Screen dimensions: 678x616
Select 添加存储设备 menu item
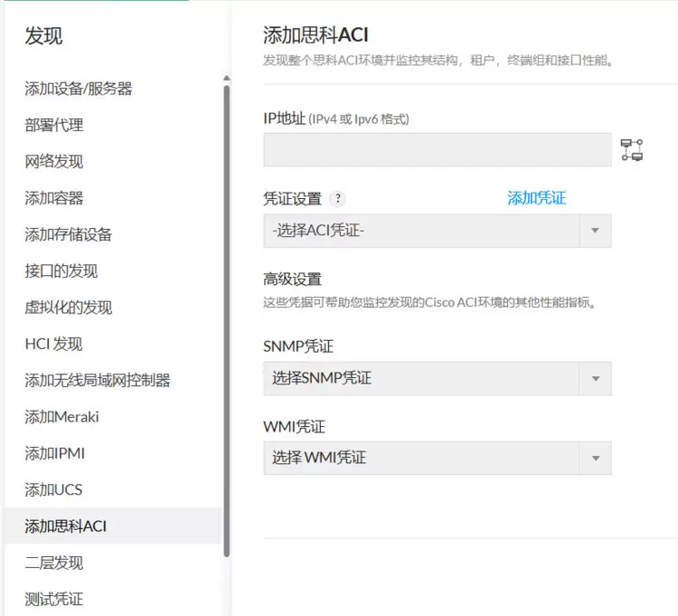click(69, 234)
